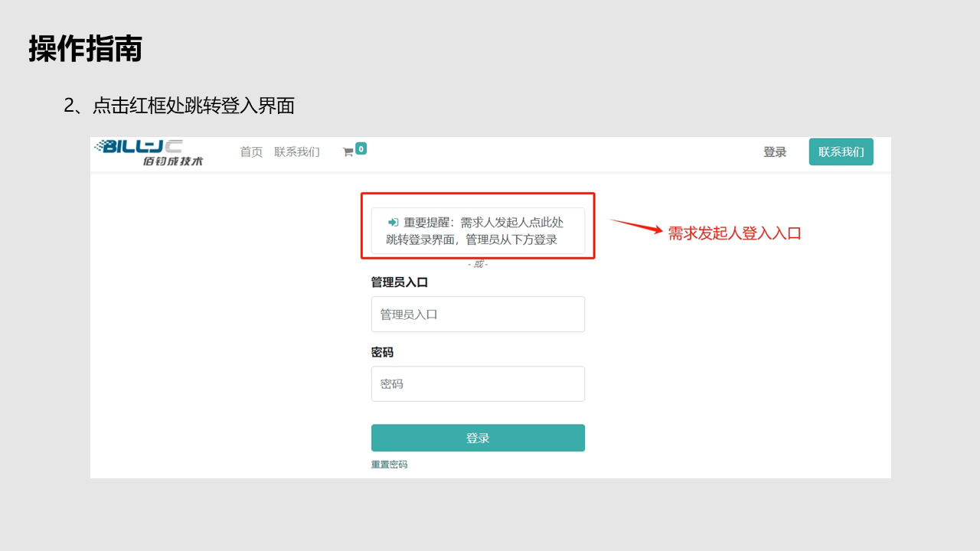Click the 操作指南 slide title
This screenshot has height=551, width=980.
pos(86,49)
